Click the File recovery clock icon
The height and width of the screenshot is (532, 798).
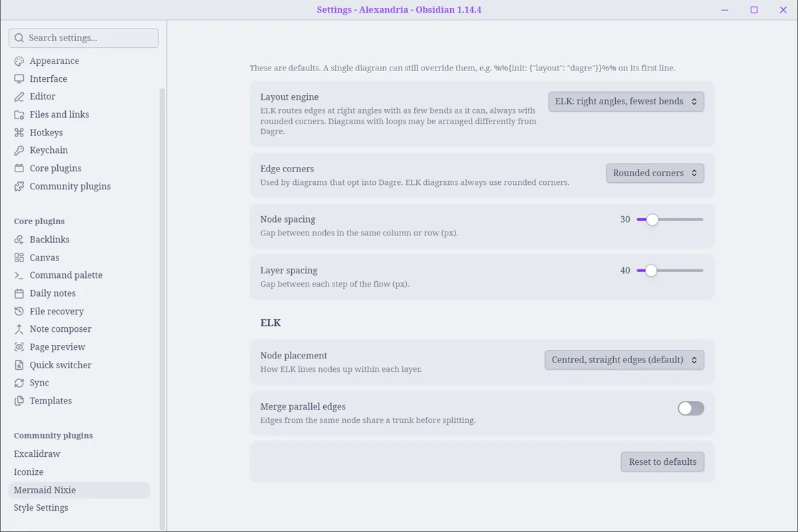[19, 312]
